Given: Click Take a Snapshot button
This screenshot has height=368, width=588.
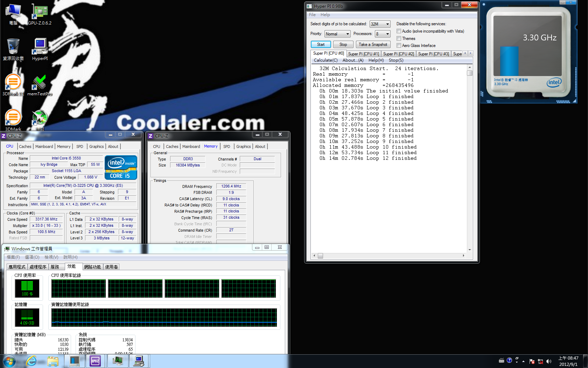Looking at the screenshot, I should pos(373,45).
